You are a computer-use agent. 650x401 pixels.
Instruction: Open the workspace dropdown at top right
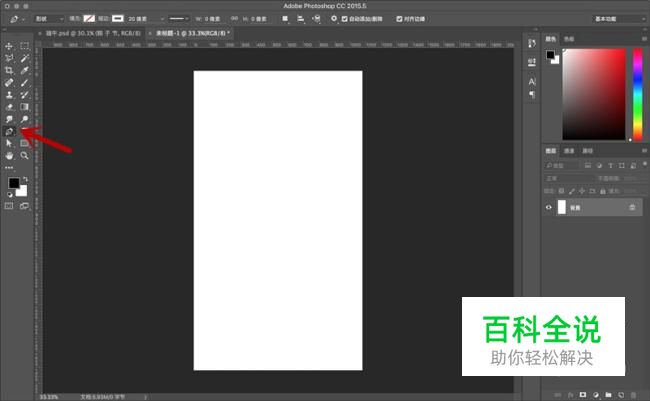618,18
